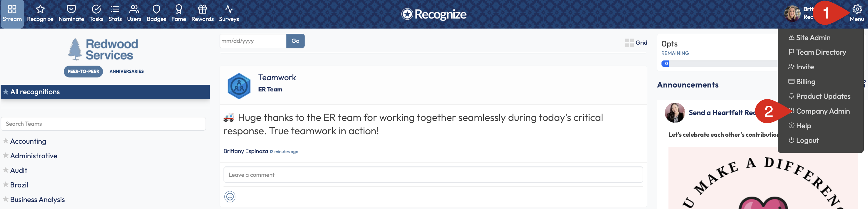The width and height of the screenshot is (868, 209).
Task: Click the emoji reaction smiley icon
Action: tap(230, 197)
